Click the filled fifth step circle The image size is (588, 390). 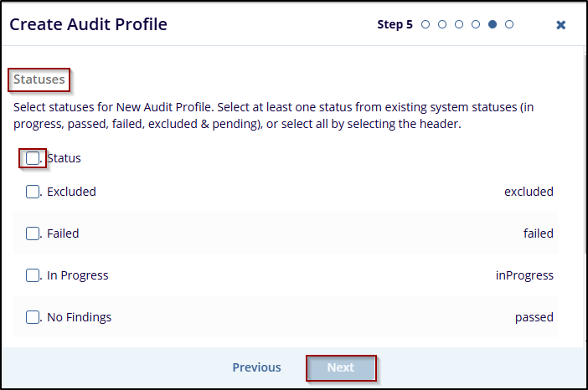pyautogui.click(x=493, y=24)
